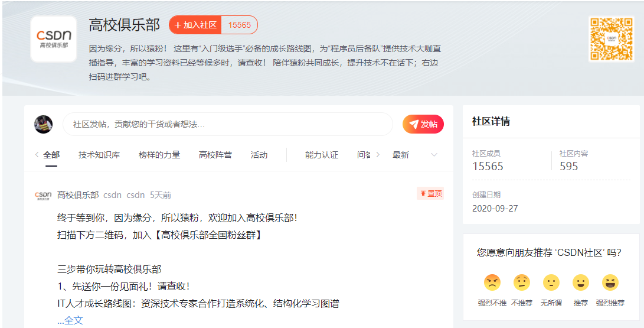Image resolution: width=644 pixels, height=328 pixels.
Task: Select the 全部 tab
Action: (x=51, y=155)
